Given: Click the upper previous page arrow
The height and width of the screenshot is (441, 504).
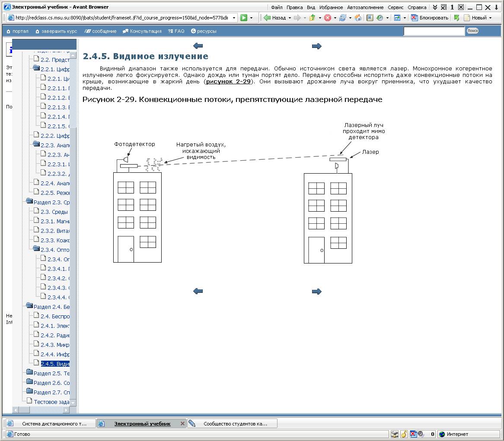Looking at the screenshot, I should pos(198,46).
